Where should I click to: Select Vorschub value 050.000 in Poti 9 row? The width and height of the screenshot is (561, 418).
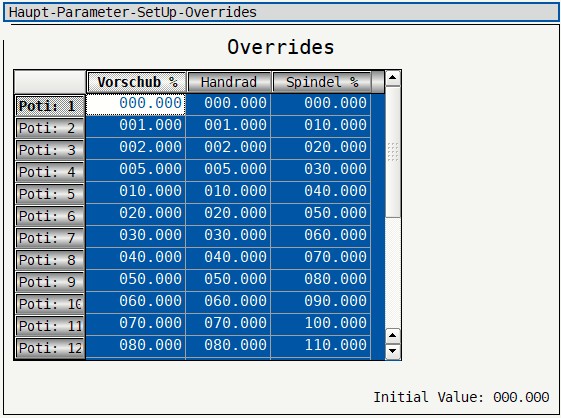(136, 280)
